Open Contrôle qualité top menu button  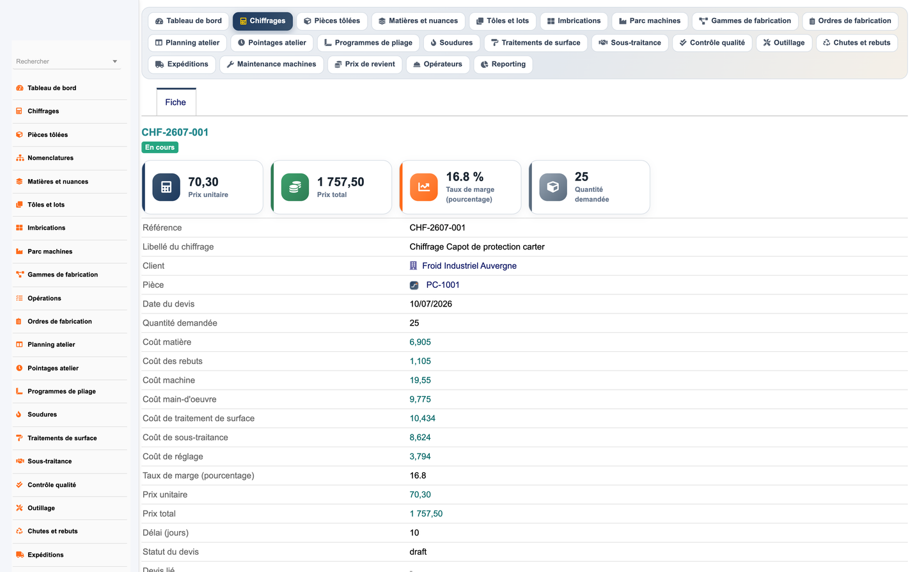pos(712,43)
